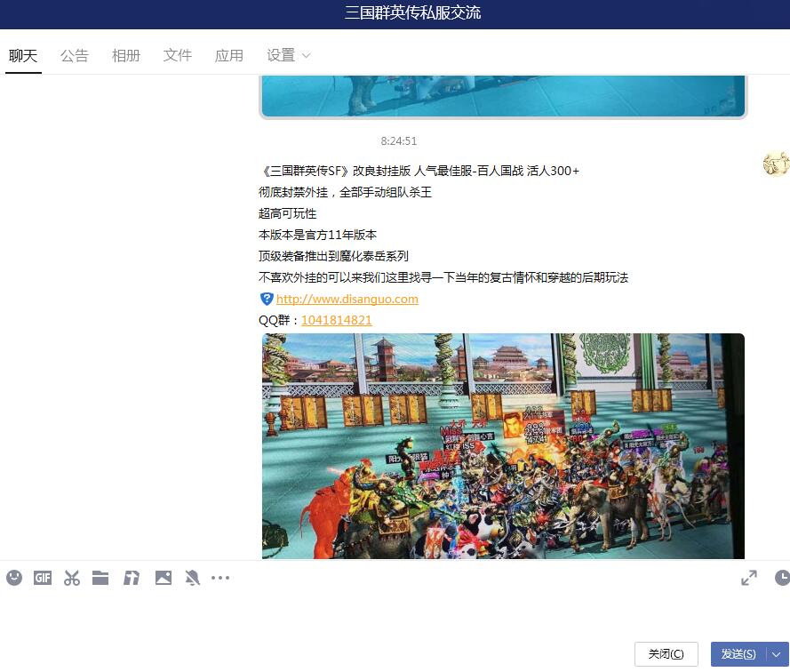This screenshot has height=672, width=790.
Task: Open message history clock icon
Action: point(782,578)
